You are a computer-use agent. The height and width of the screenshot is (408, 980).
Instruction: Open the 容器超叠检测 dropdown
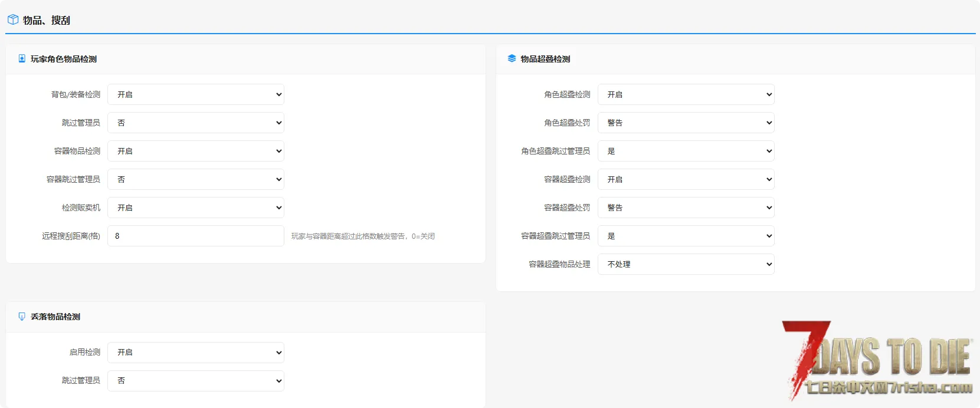point(686,179)
